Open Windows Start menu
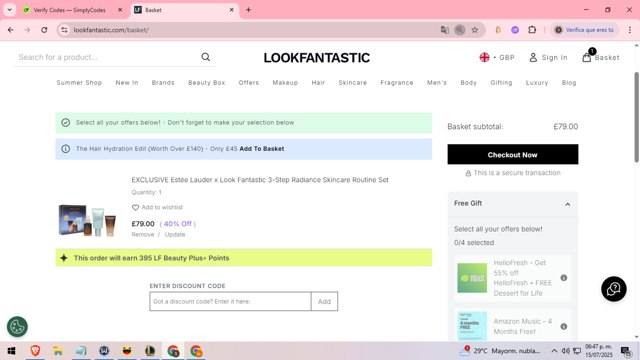This screenshot has height=360, width=640. pos(11,351)
